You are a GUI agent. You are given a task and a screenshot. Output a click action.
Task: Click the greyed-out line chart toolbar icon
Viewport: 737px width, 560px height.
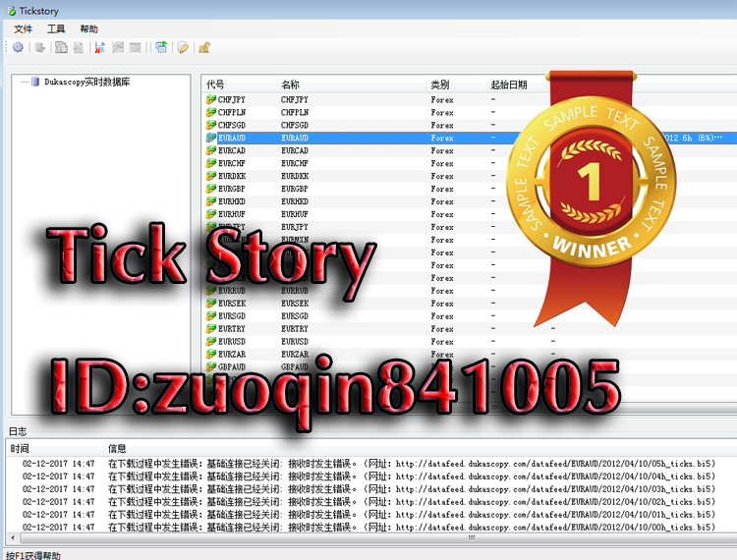[118, 47]
